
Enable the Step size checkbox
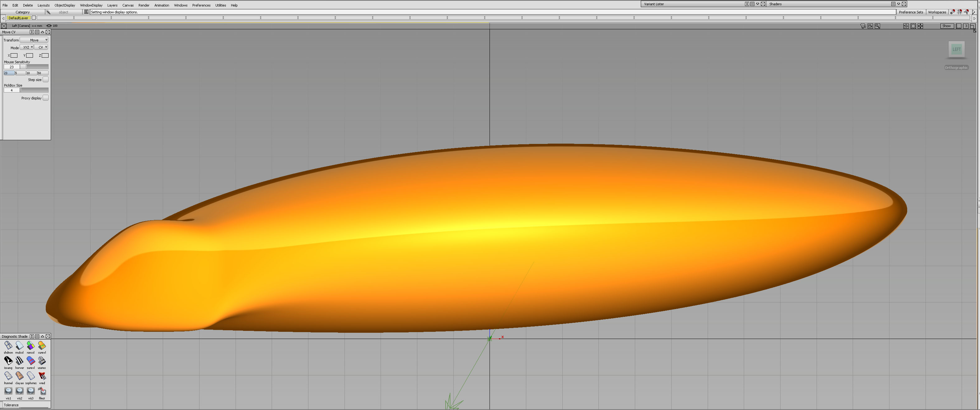click(45, 79)
